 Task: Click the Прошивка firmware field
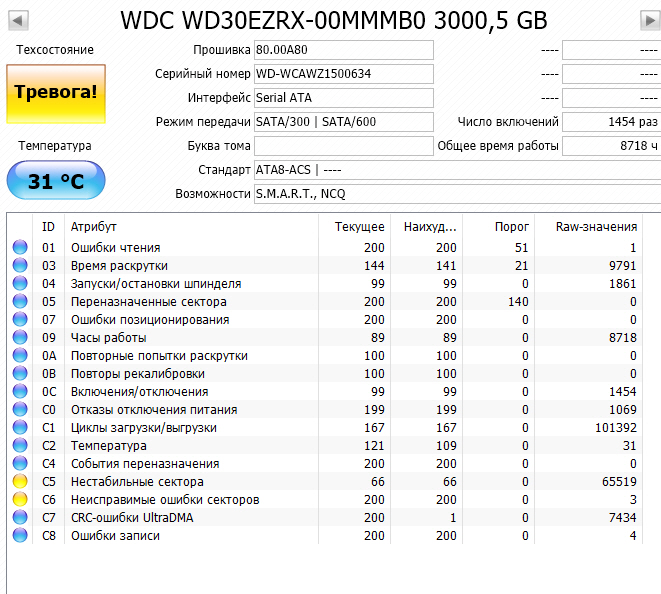[x=343, y=50]
